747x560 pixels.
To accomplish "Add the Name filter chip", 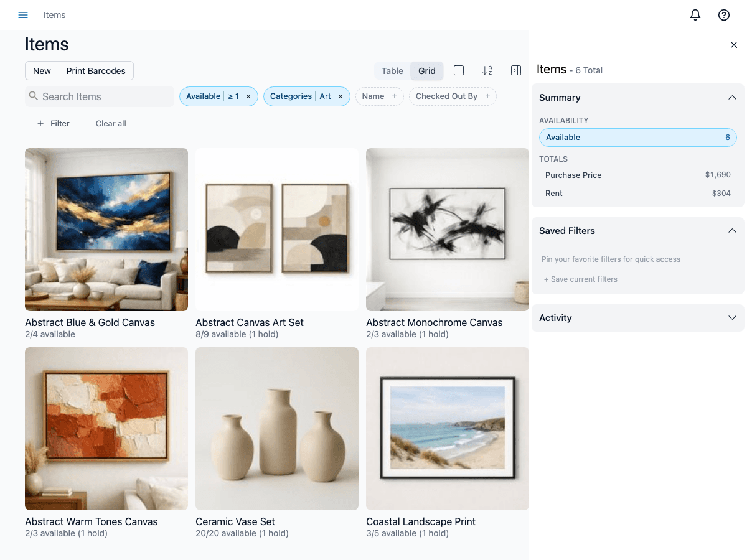I will 394,96.
